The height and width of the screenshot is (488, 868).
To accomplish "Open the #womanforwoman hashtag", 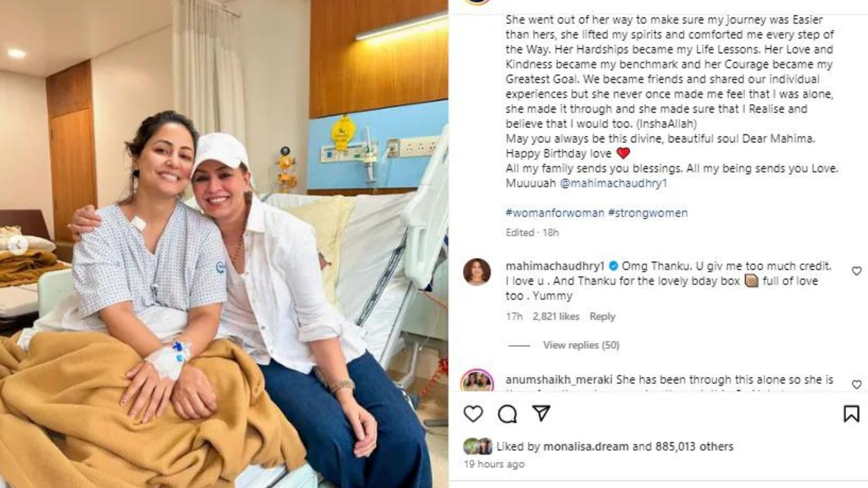I will coord(555,213).
